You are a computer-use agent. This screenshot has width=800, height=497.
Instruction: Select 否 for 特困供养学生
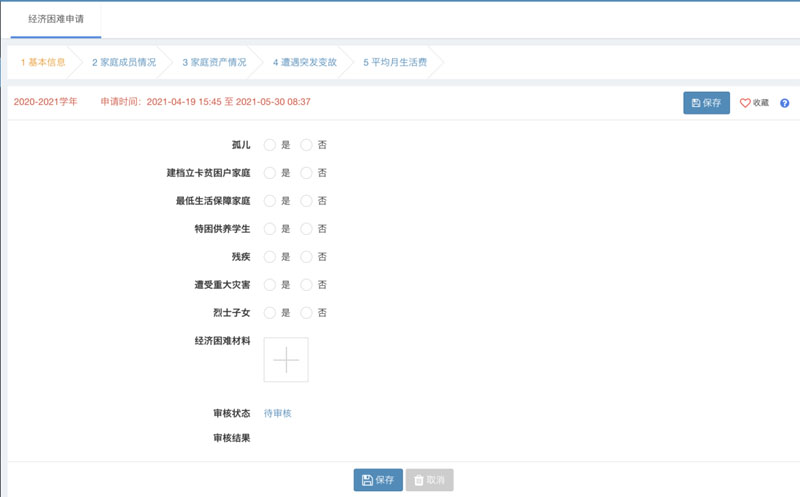(307, 229)
